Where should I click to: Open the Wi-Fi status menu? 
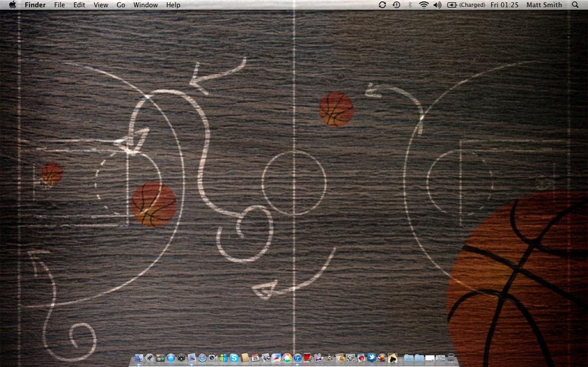pyautogui.click(x=423, y=5)
